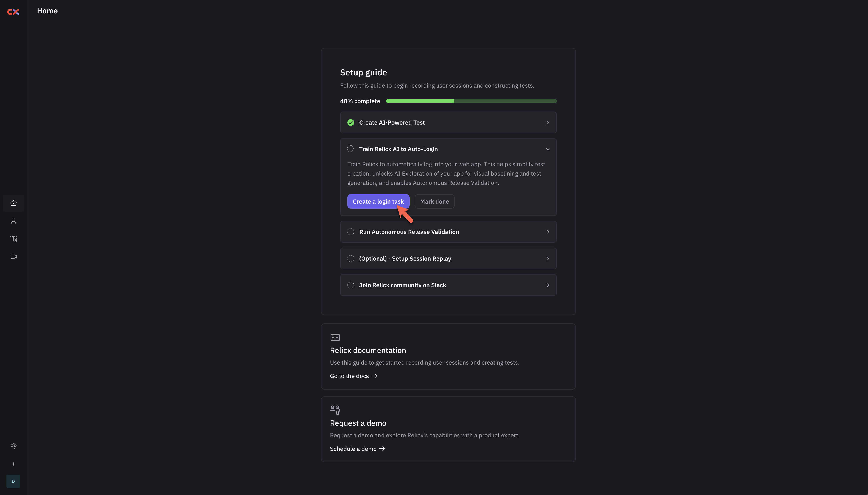This screenshot has height=495, width=868.
Task: Click the Relicx CX logo
Action: tap(13, 12)
